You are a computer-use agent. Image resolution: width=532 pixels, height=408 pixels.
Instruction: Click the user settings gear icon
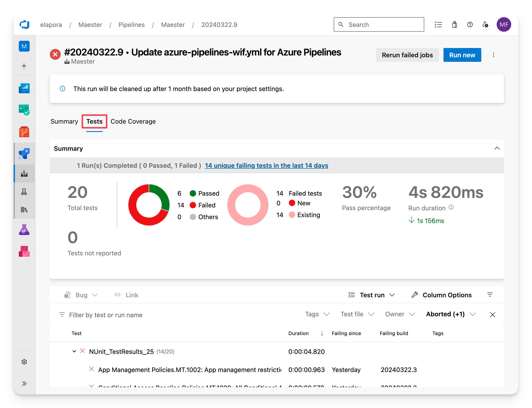pos(485,24)
